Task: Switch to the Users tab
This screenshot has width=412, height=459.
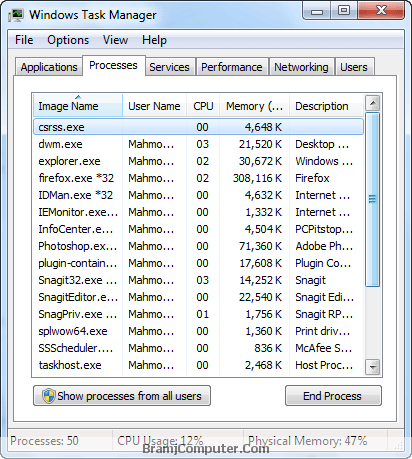Action: [354, 67]
